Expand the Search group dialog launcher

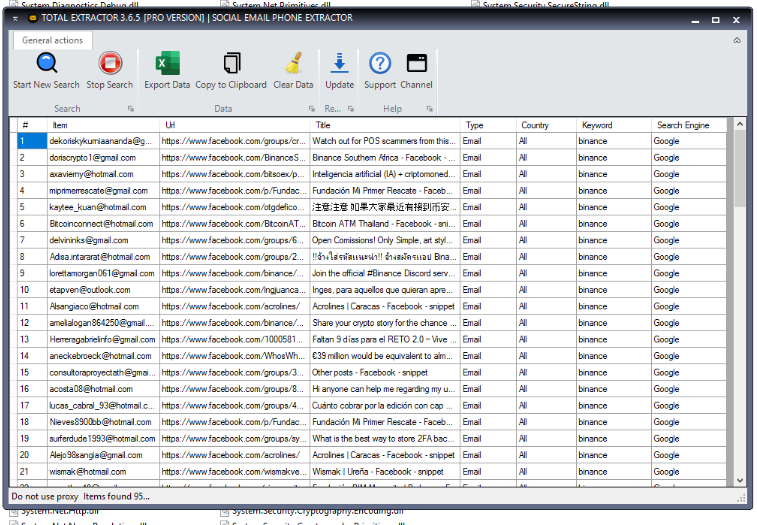pos(129,108)
